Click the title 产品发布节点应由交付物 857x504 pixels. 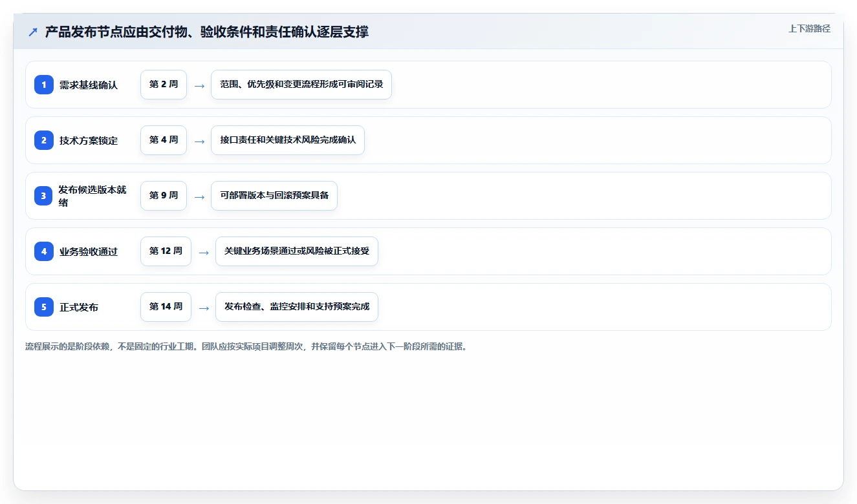pos(207,32)
